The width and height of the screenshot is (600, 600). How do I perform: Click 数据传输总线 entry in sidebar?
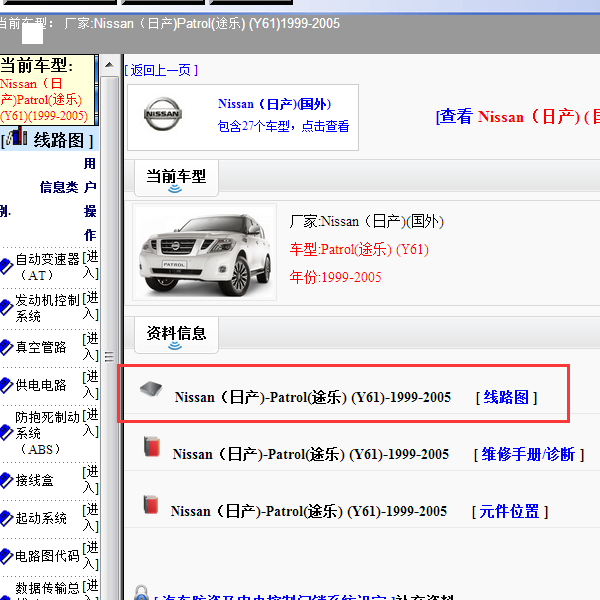click(47, 590)
